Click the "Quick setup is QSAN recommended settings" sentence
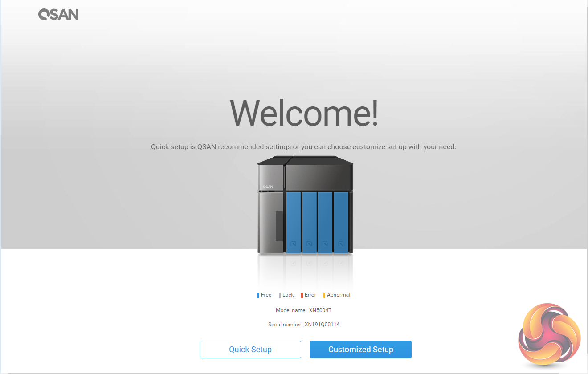Screen dimensions: 588x374 (x=303, y=147)
